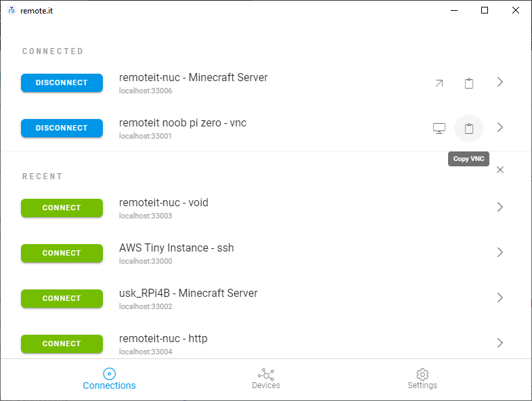532x401 pixels.
Task: Copy the Minecraft Server address via clipboard icon
Action: coord(469,83)
